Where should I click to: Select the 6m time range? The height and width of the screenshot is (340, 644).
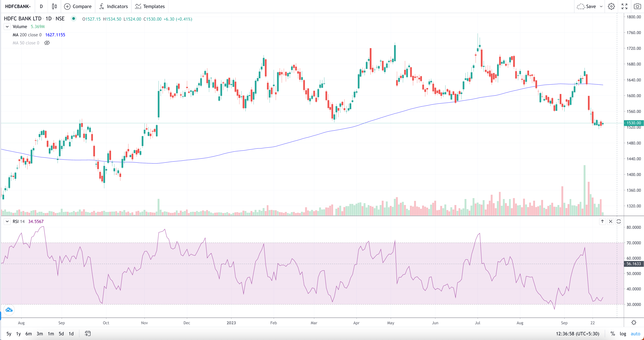(29, 333)
